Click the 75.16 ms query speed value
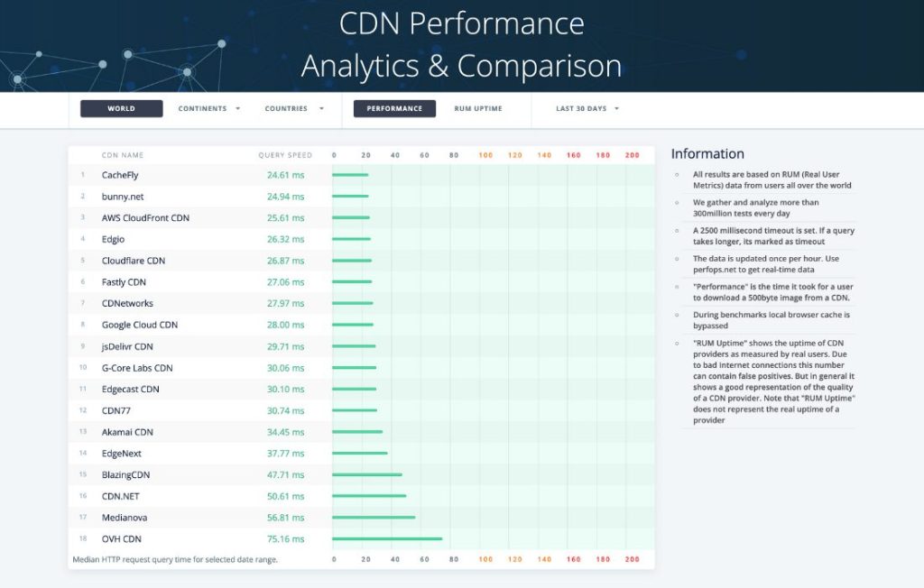This screenshot has height=588, width=924. (x=286, y=539)
